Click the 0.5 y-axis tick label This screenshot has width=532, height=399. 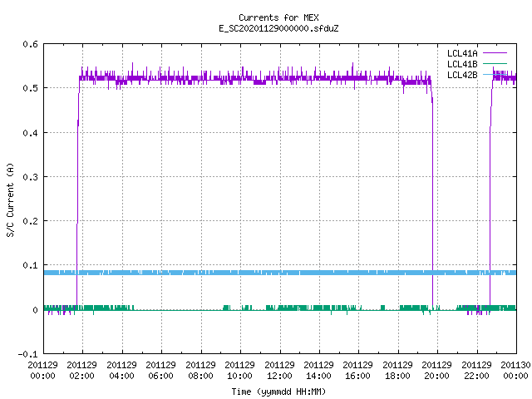30,88
